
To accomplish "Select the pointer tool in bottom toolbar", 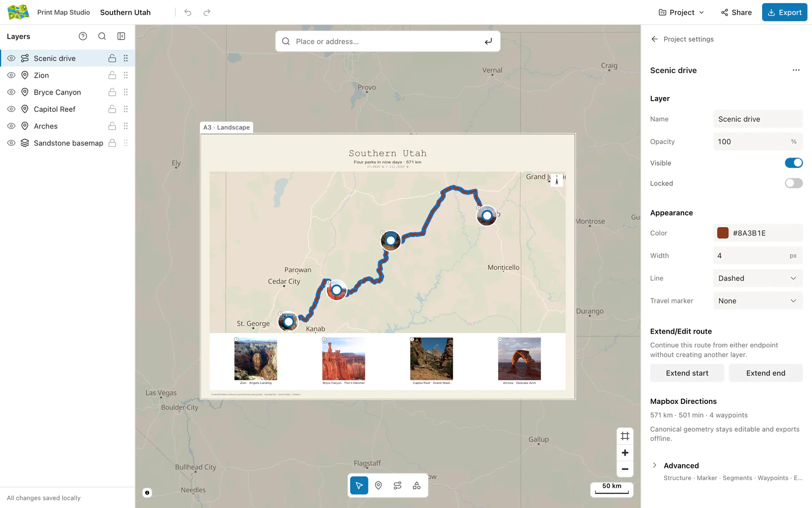I will pos(359,486).
